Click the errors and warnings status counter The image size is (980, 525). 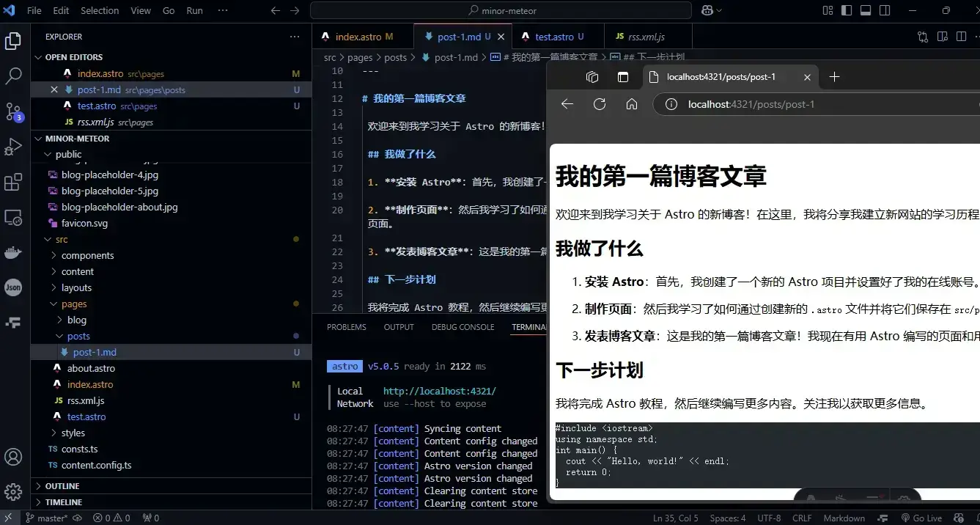pos(111,518)
